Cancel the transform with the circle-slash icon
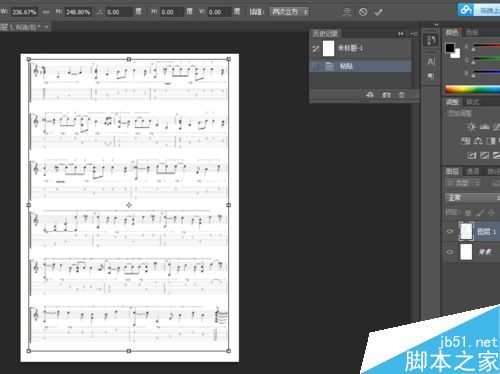Screen dimensions: 500x374 363,12
